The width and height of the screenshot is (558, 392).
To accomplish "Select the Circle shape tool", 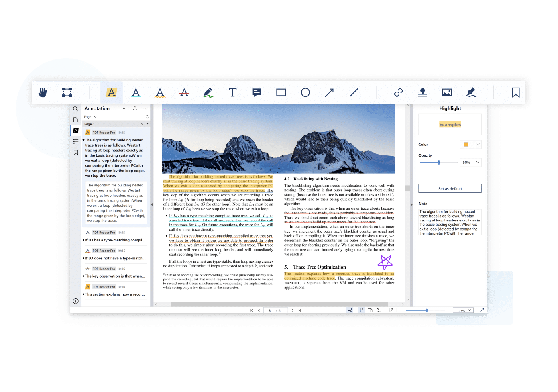I will (x=305, y=93).
